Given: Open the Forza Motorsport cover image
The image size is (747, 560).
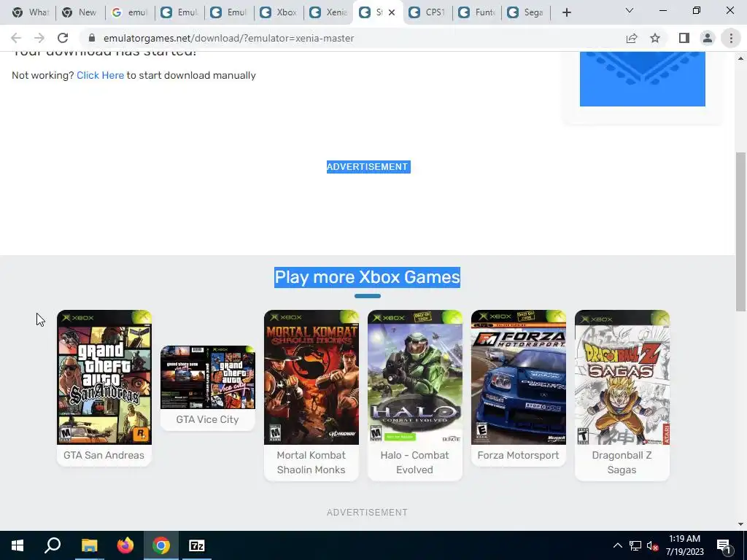Looking at the screenshot, I should tap(519, 377).
